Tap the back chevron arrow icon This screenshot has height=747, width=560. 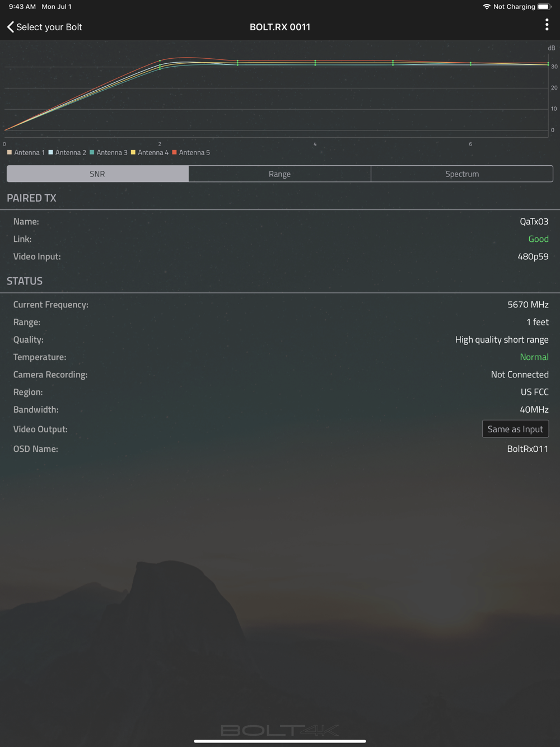click(x=10, y=27)
